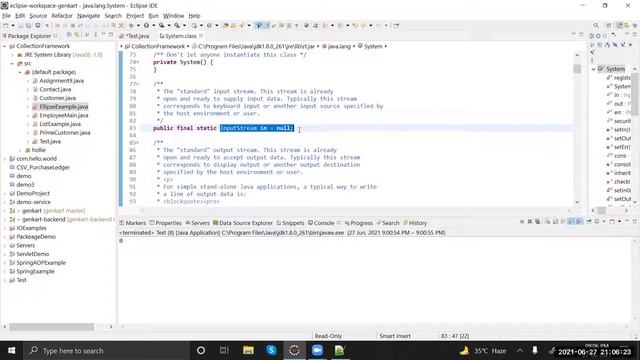
Task: Open Package Explorer view menu icon
Action: pyautogui.click(x=96, y=35)
